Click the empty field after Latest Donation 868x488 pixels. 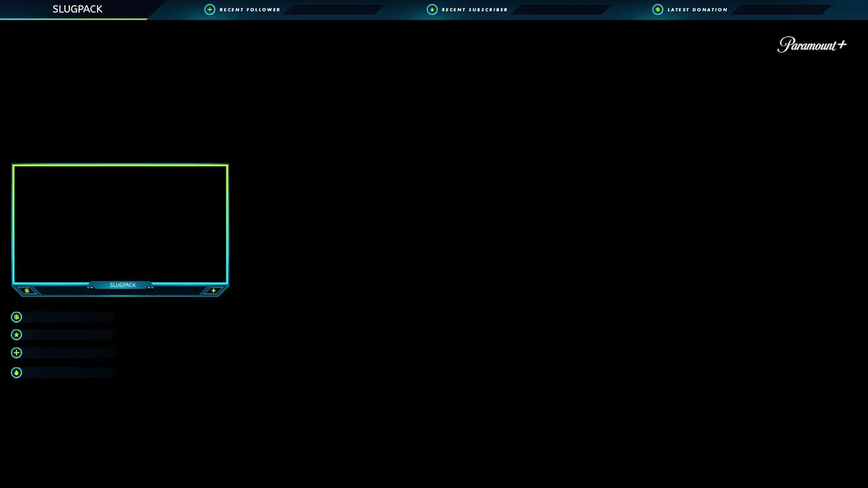[x=782, y=9]
